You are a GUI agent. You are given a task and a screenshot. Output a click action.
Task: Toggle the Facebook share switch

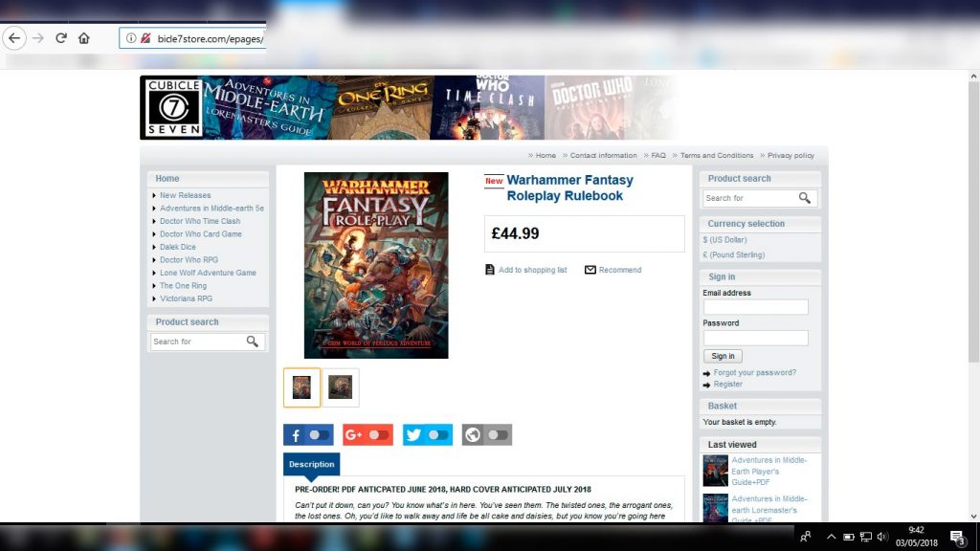point(320,435)
